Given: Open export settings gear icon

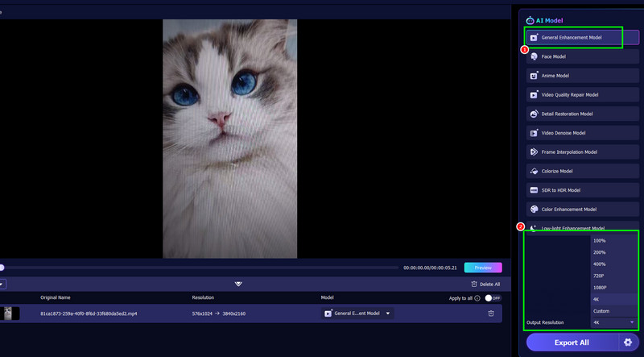Looking at the screenshot, I should 628,342.
